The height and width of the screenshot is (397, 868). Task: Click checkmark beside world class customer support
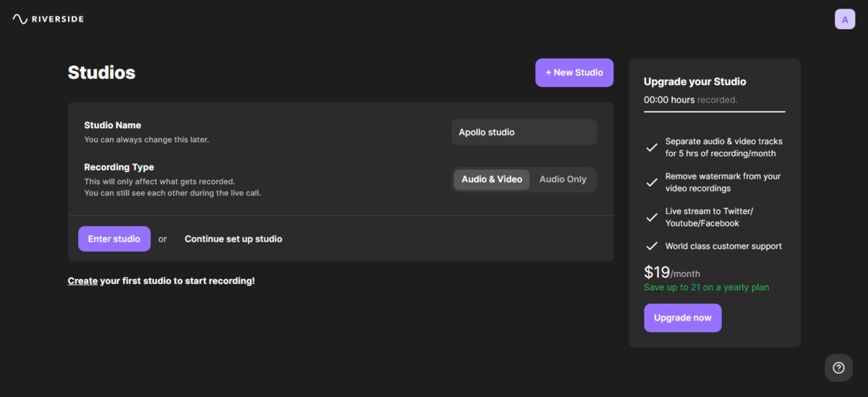pos(651,246)
